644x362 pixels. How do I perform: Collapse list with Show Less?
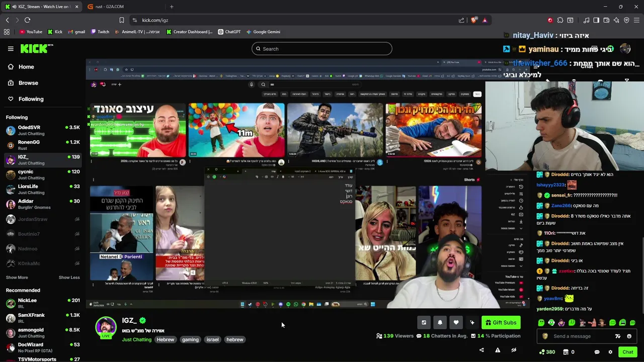(69, 278)
